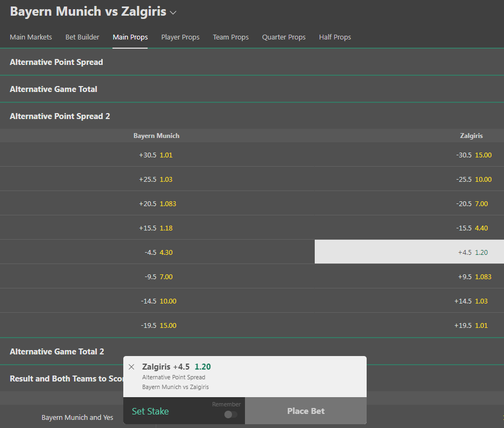The width and height of the screenshot is (504, 428).
Task: Expand Alternative Game Total 2 section
Action: [57, 352]
